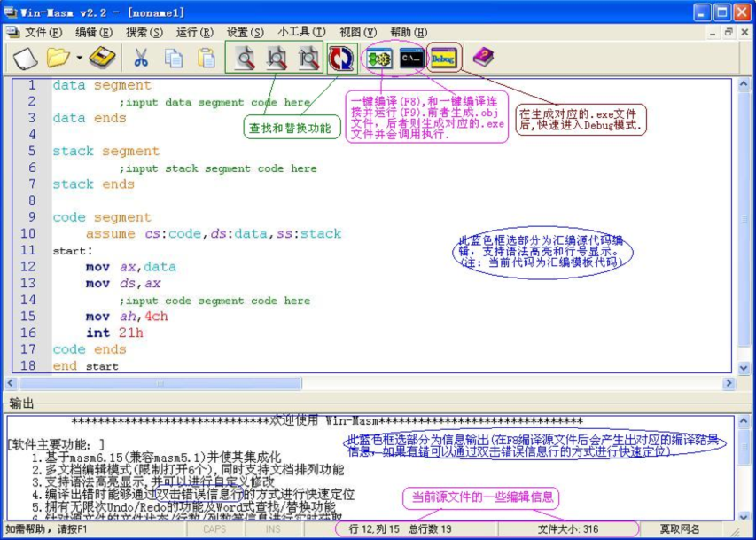Screen dimensions: 756x540
Task: Click output panel scrollbar up arrow
Action: [744, 422]
